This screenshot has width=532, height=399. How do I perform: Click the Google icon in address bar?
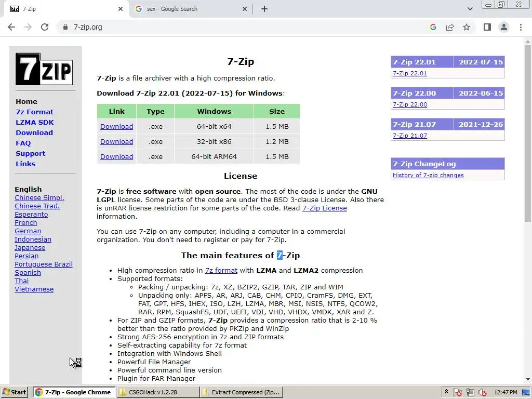pos(433,27)
